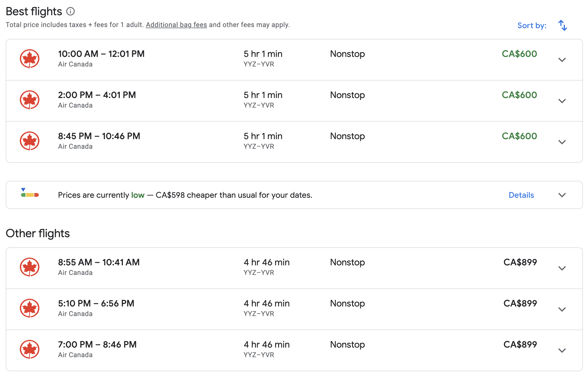Click the sort arrows icon

pyautogui.click(x=562, y=25)
